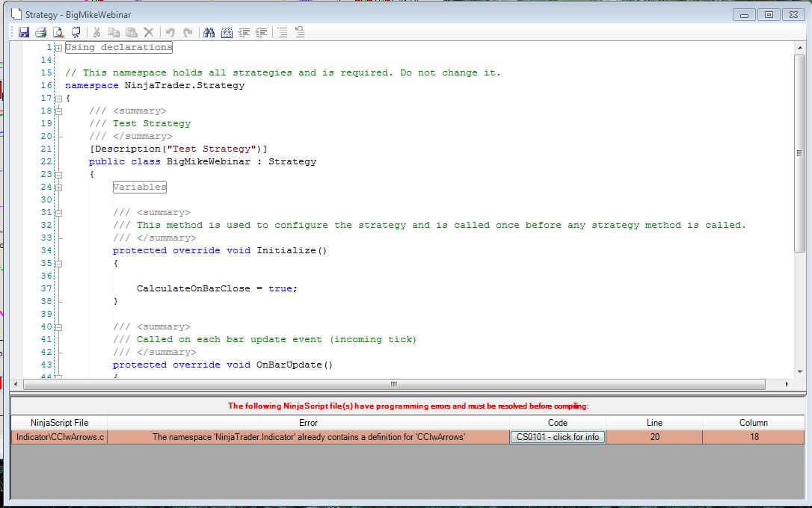The image size is (812, 508).
Task: Expand the collapsed Using declarations region
Action: pyautogui.click(x=58, y=48)
